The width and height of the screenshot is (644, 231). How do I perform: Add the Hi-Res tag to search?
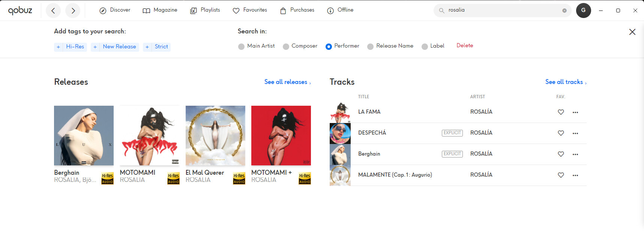[x=71, y=47]
